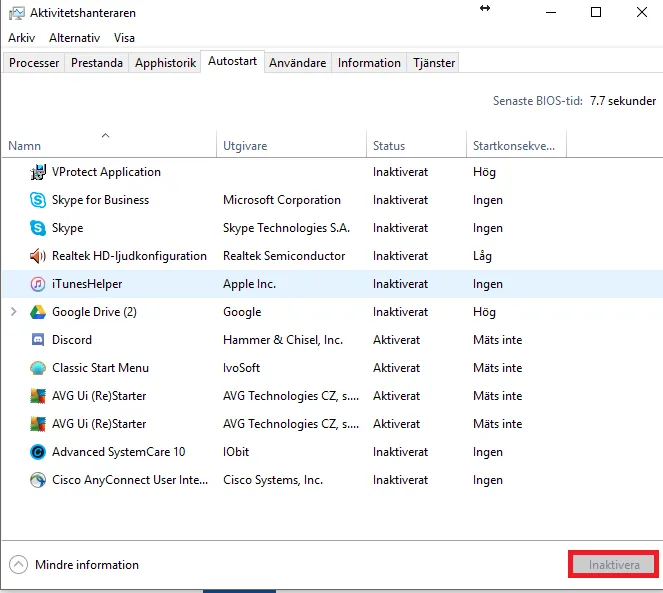The image size is (663, 593).
Task: Click the Hammer & Chisel, Inc. cell
Action: point(283,340)
